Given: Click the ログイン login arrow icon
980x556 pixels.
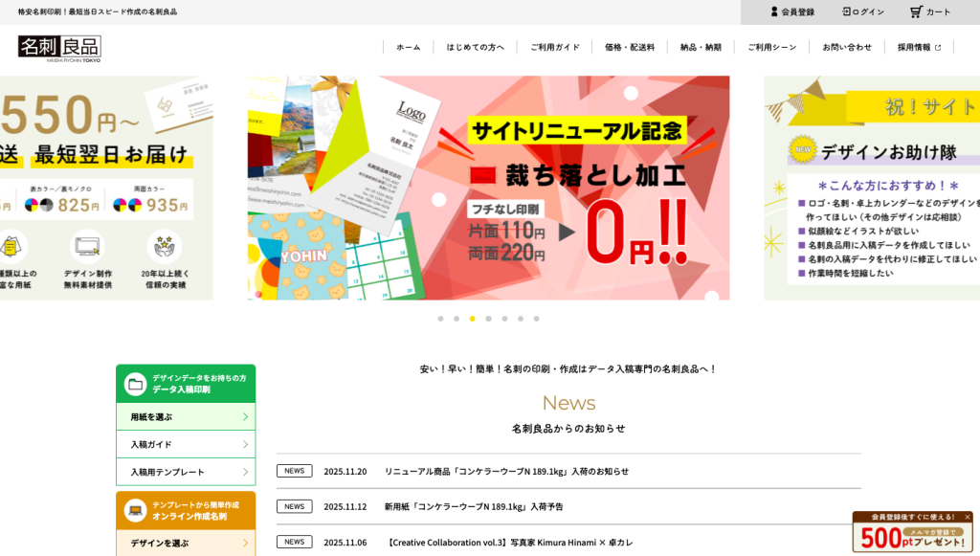Looking at the screenshot, I should pos(846,11).
